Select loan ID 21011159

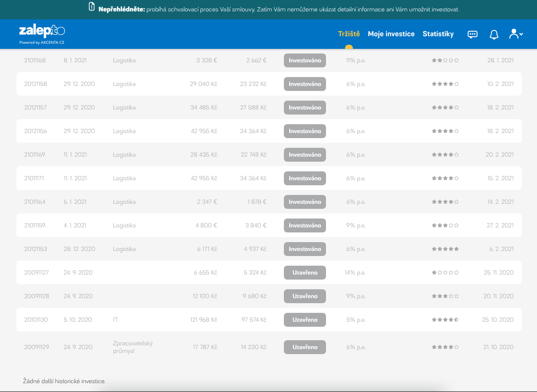pyautogui.click(x=35, y=225)
